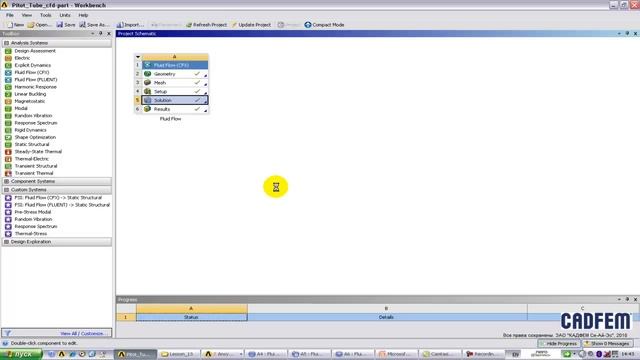This screenshot has height=360, width=640.
Task: Select Static Structural icon
Action: (x=8, y=144)
